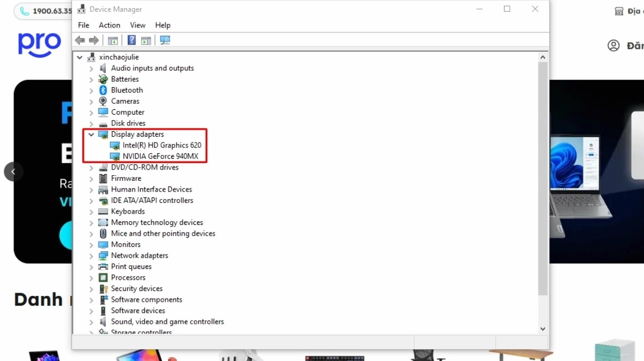Open the Help menu
The width and height of the screenshot is (644, 361).
point(163,25)
